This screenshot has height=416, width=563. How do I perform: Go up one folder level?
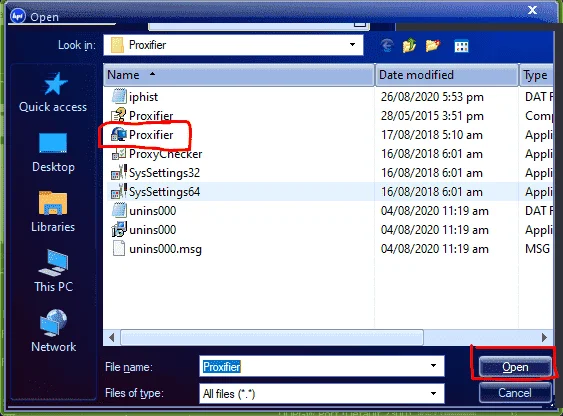tap(409, 46)
